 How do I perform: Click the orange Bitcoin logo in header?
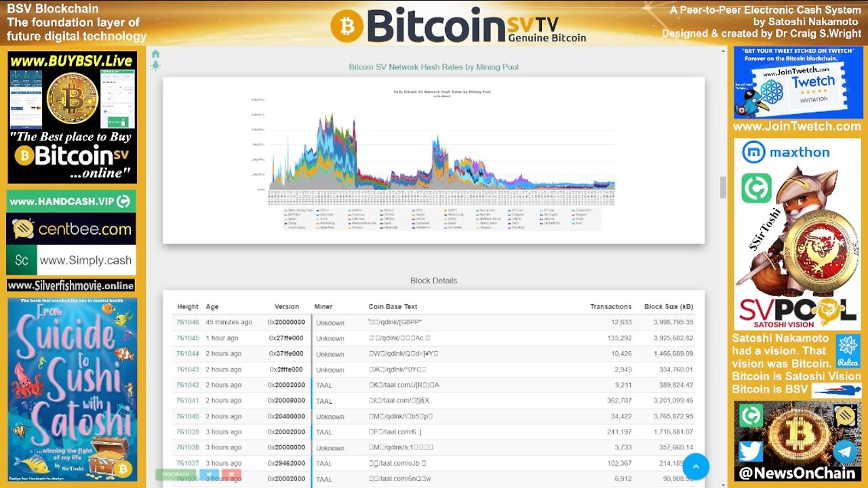point(347,26)
